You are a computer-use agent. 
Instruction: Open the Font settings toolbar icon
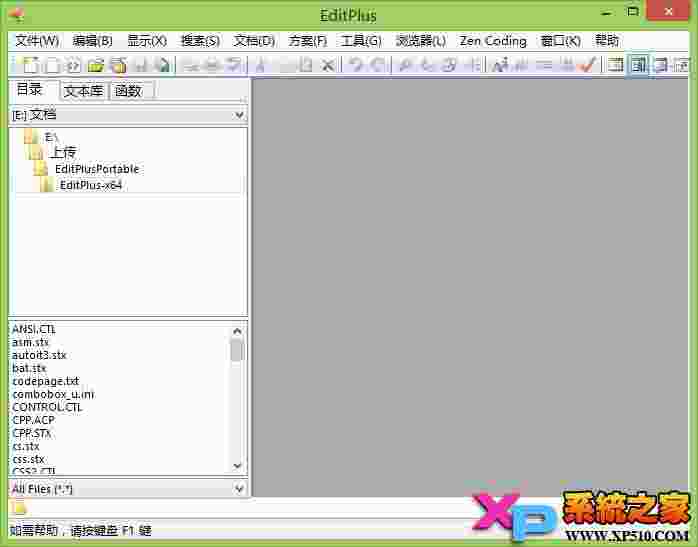500,65
